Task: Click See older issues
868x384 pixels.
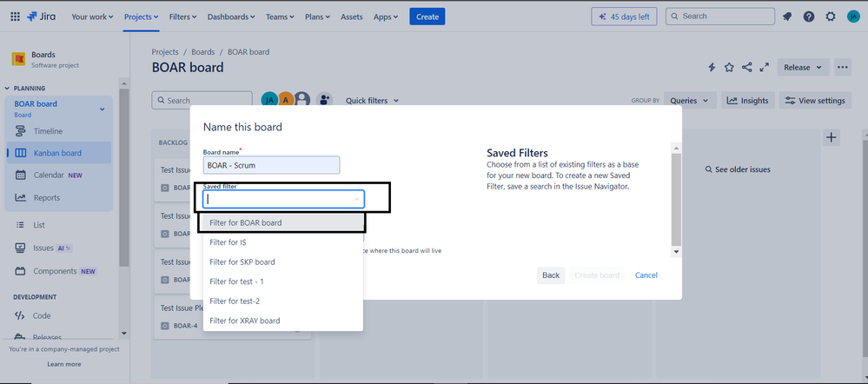Action: (738, 169)
